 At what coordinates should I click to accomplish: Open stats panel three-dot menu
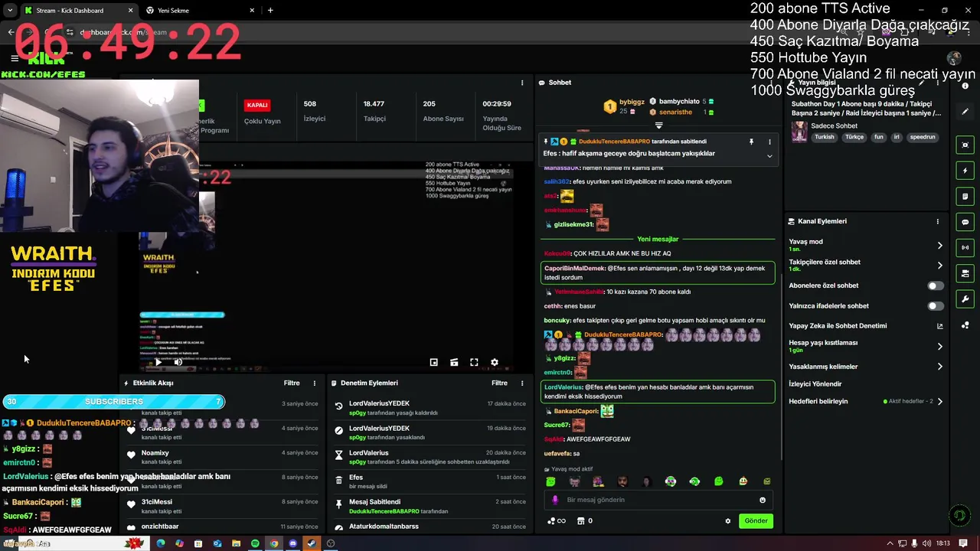[522, 83]
